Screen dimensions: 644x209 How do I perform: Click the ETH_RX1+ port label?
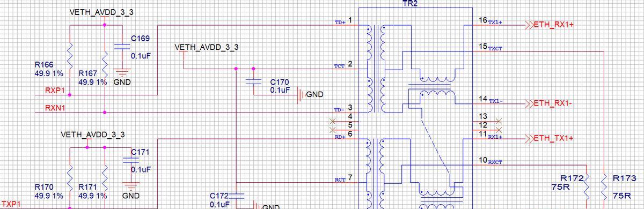coord(552,25)
